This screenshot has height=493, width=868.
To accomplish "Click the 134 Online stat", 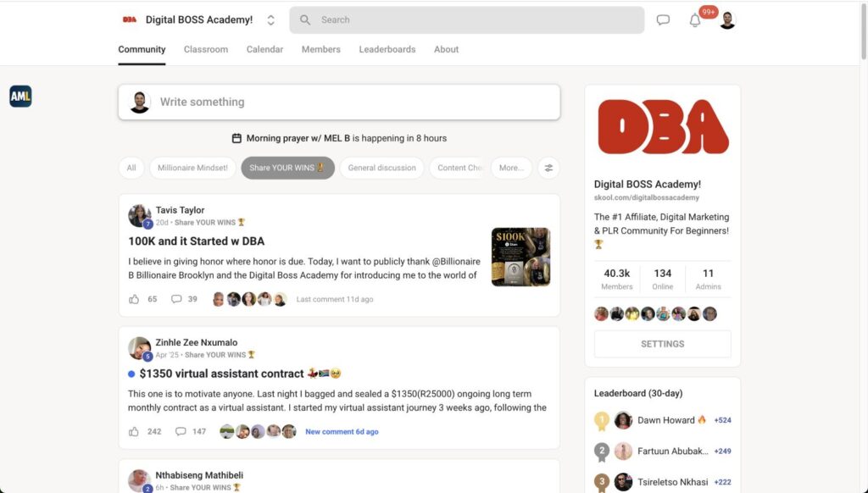I will point(663,279).
